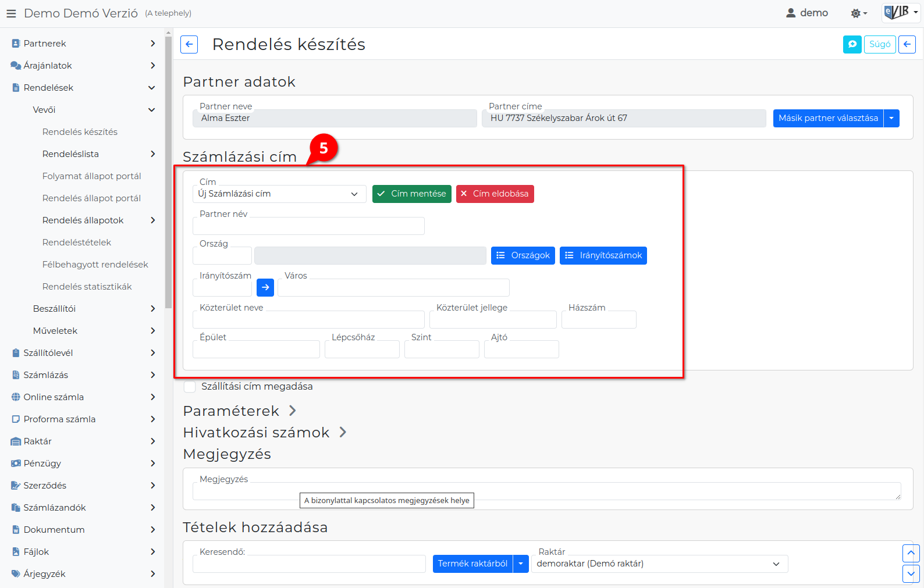
Task: Open the eVIR logo menu
Action: point(901,12)
